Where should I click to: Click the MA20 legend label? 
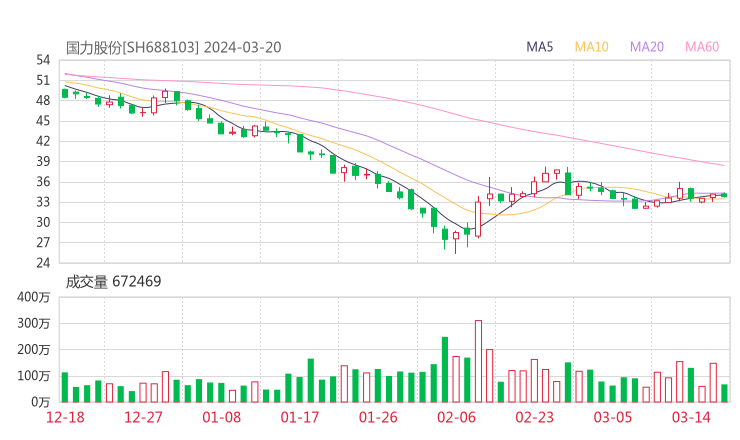[647, 47]
